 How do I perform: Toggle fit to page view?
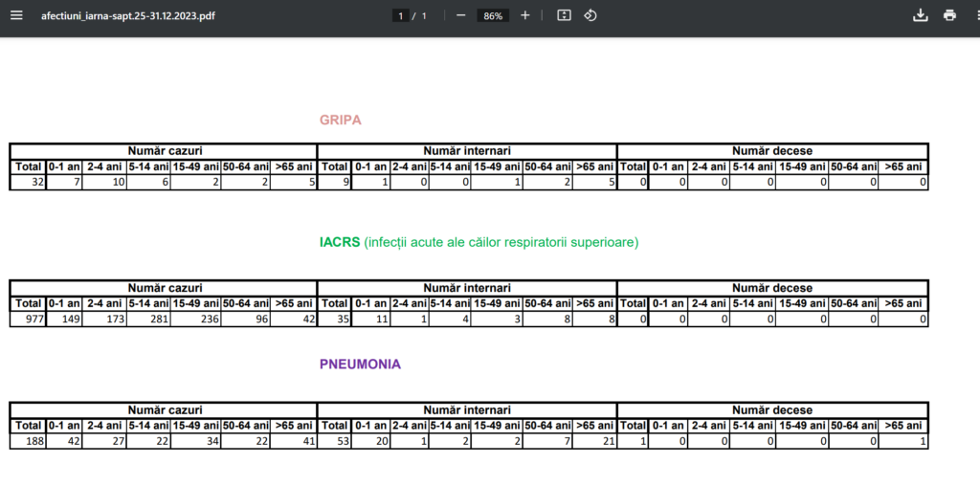tap(564, 15)
